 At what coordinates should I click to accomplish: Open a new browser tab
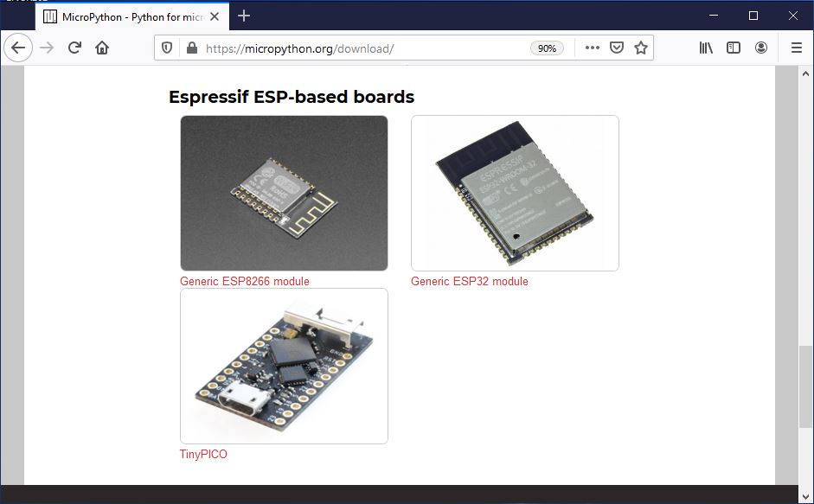pos(243,16)
